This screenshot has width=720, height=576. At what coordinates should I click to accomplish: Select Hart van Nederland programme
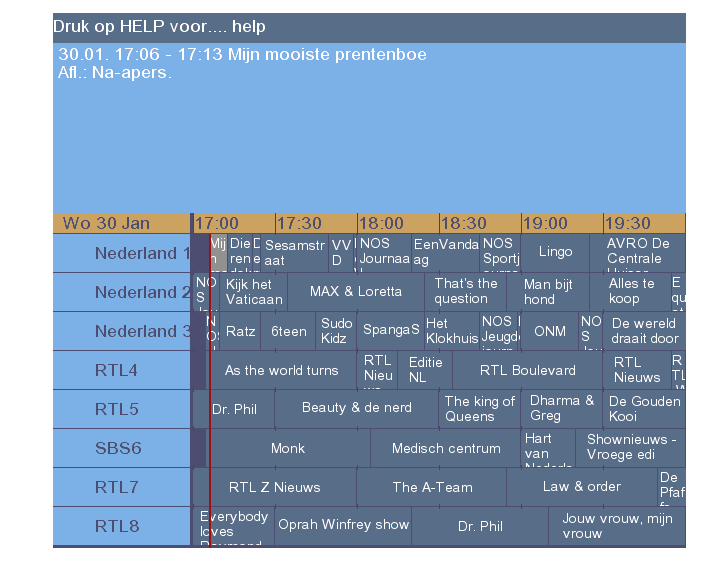[548, 448]
